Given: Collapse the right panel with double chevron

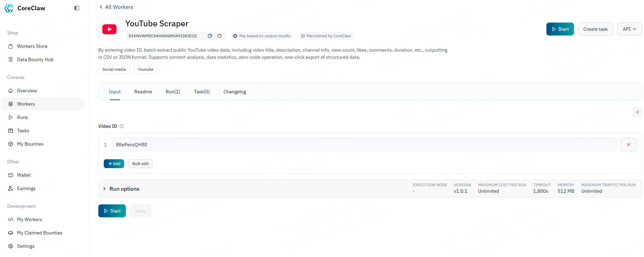Looking at the screenshot, I should pyautogui.click(x=637, y=112).
